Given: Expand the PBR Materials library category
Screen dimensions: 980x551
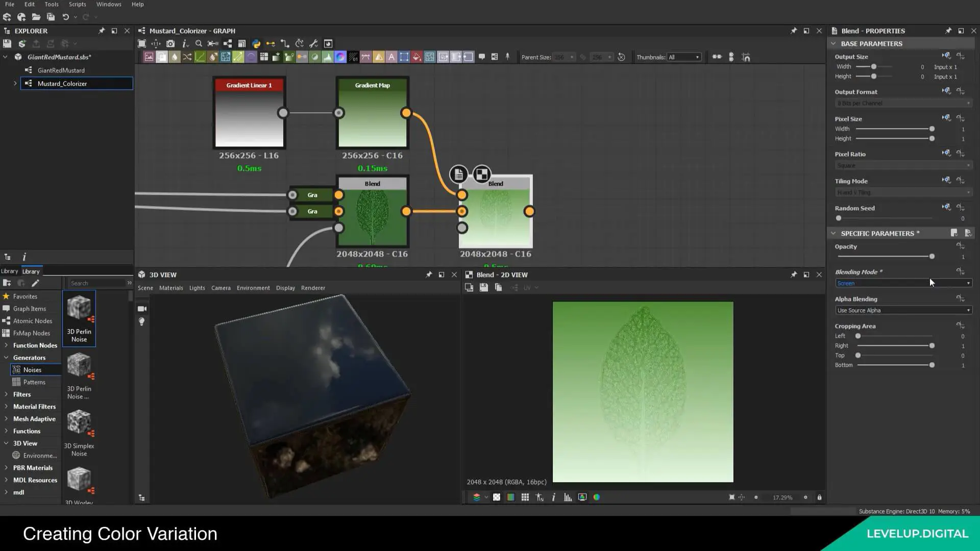Looking at the screenshot, I should [x=6, y=468].
